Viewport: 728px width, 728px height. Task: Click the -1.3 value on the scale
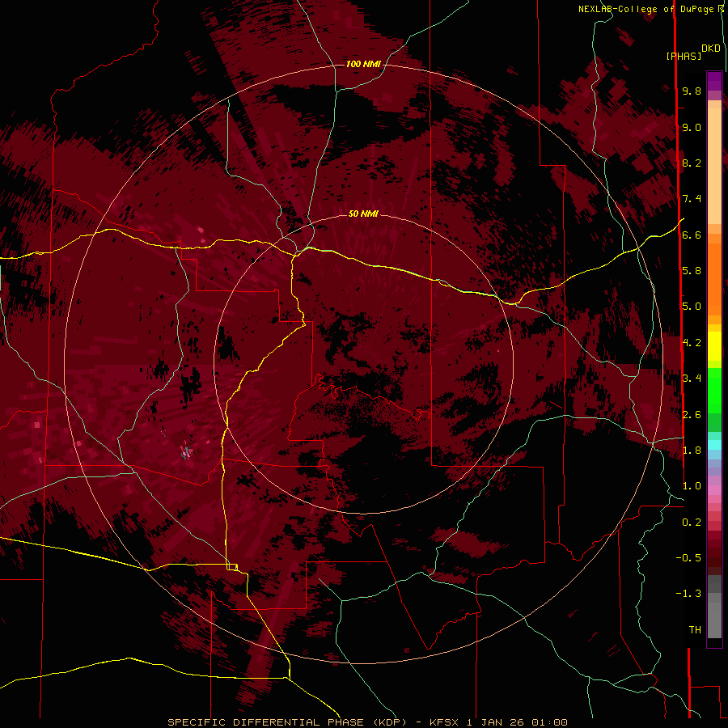coord(688,594)
